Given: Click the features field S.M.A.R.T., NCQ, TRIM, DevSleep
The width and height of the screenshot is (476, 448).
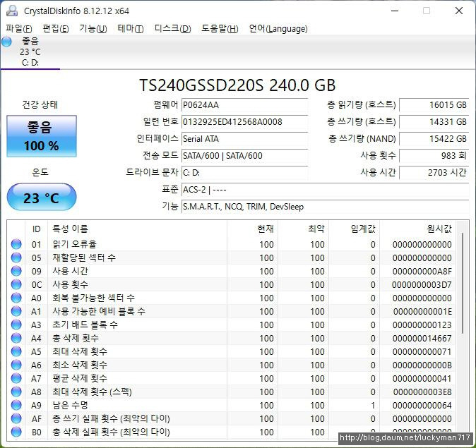Looking at the screenshot, I should point(325,207).
